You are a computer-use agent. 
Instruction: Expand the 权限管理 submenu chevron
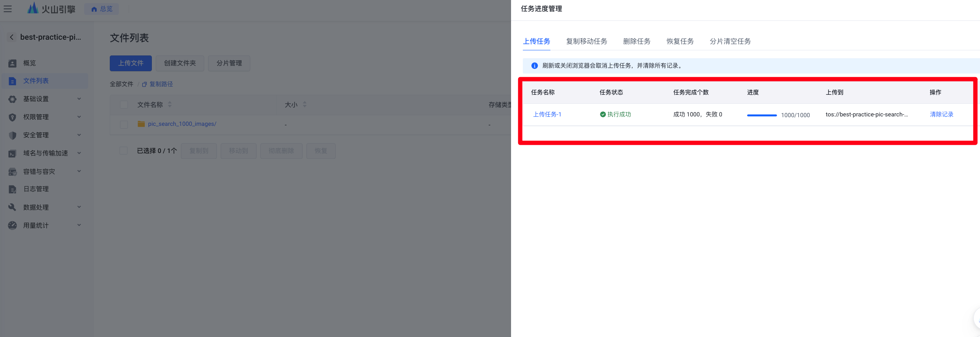[79, 117]
